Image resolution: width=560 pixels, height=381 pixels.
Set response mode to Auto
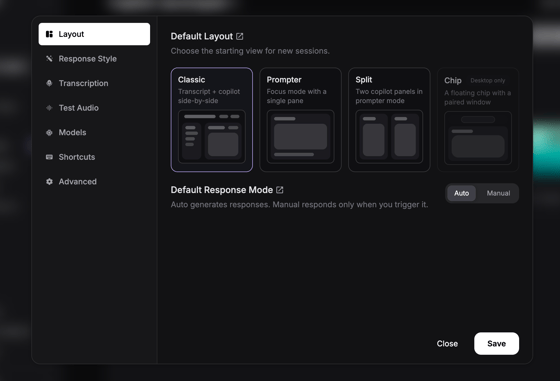[x=461, y=193]
